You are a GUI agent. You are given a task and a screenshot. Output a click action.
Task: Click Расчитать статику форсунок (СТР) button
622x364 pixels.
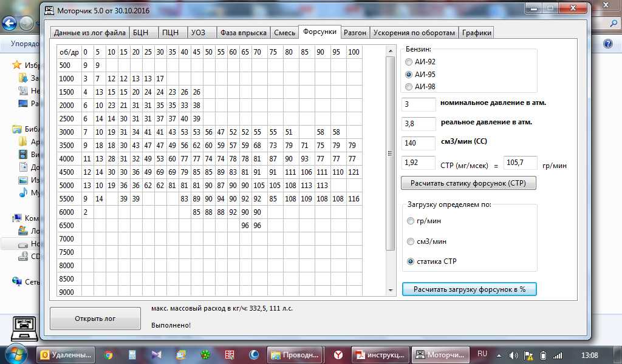(468, 183)
